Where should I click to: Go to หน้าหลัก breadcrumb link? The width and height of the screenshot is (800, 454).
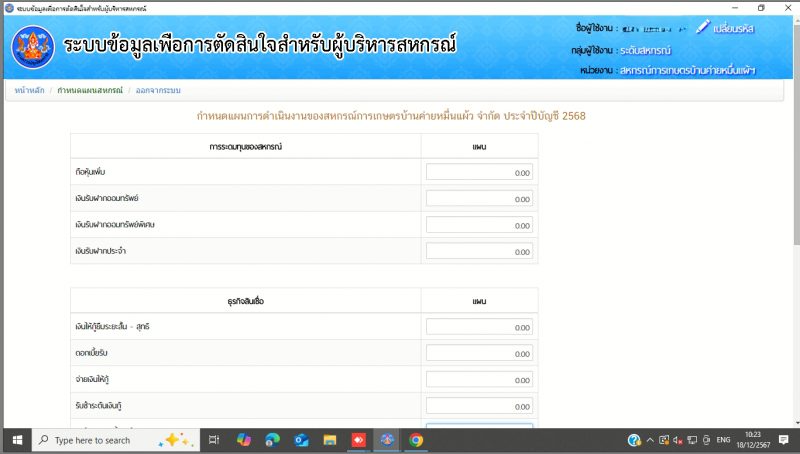(x=30, y=90)
